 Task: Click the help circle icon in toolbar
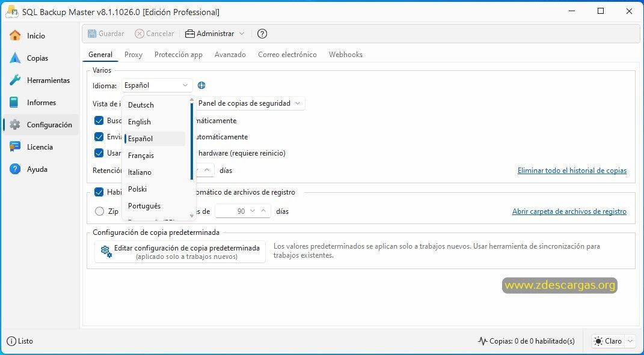click(x=262, y=34)
